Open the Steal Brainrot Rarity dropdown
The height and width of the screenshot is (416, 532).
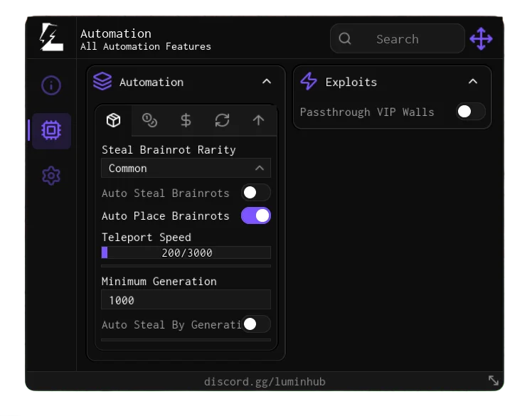[186, 169]
